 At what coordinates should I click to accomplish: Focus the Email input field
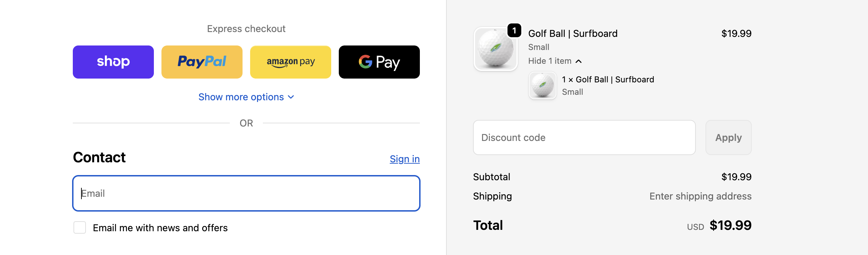(246, 193)
